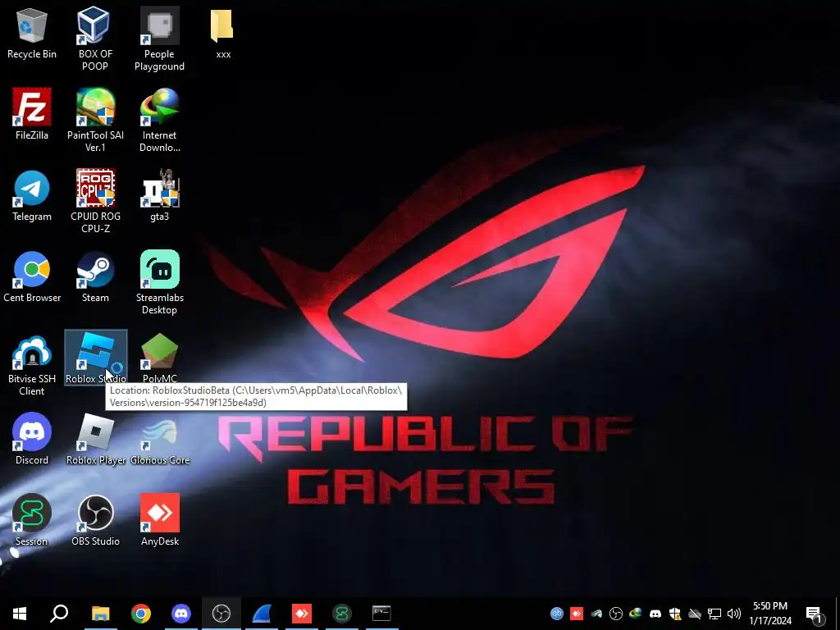Select the OBS Studio desktop shortcut
Image resolution: width=840 pixels, height=630 pixels.
(x=95, y=521)
